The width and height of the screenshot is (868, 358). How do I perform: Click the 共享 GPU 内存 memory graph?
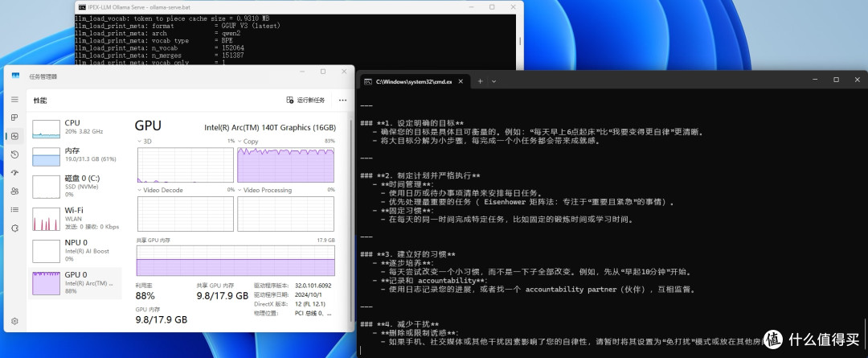(x=235, y=260)
